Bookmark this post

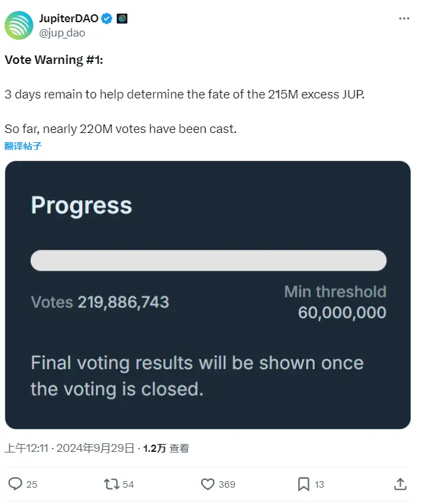[304, 484]
